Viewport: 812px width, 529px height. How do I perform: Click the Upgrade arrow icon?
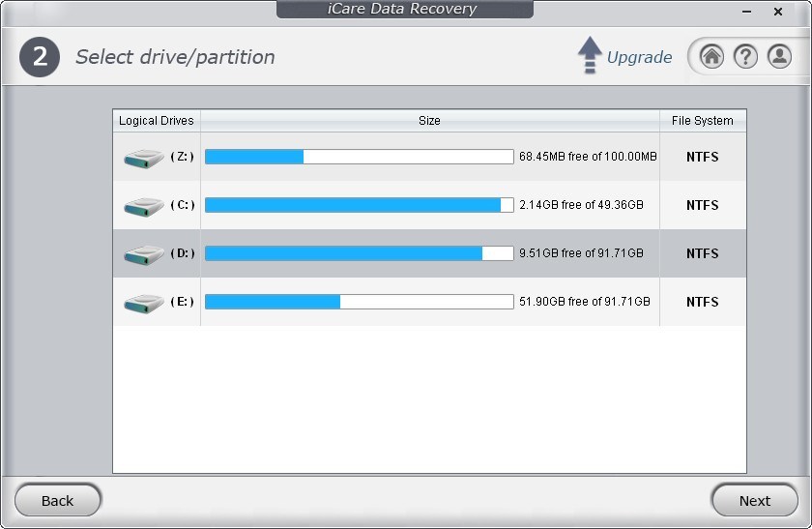point(590,55)
